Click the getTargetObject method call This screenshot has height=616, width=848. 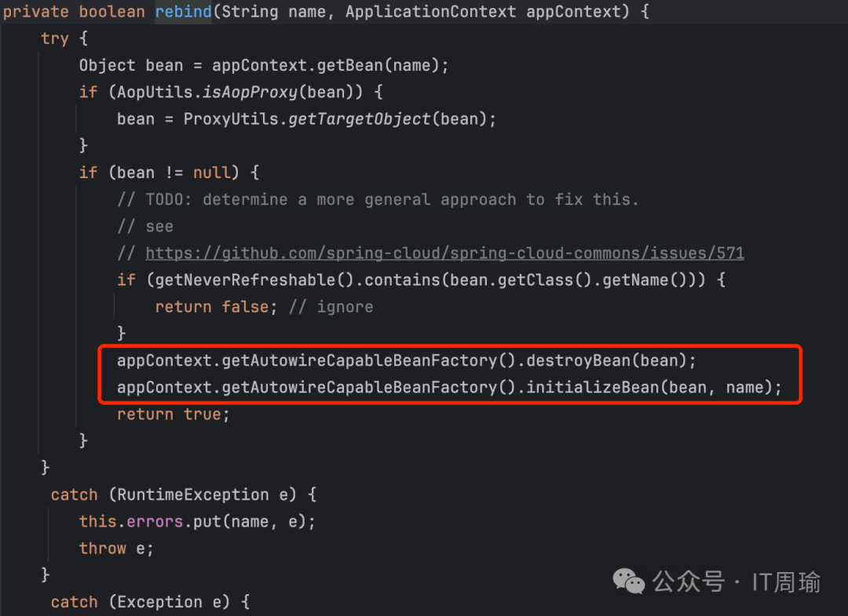[360, 118]
